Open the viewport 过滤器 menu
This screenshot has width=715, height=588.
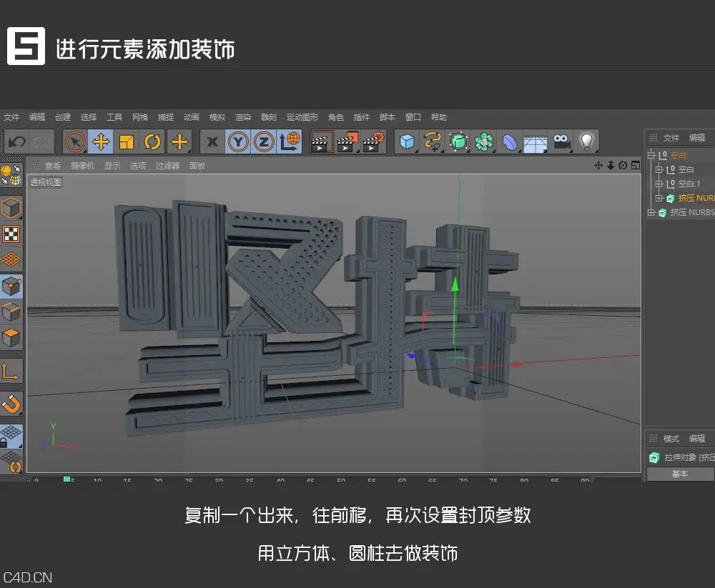click(x=167, y=166)
